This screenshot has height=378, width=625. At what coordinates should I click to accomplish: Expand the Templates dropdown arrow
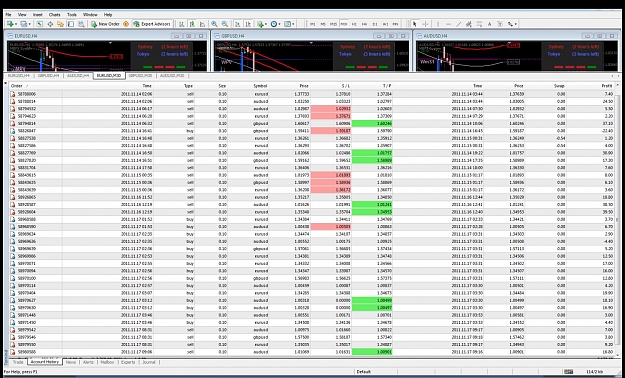coord(293,24)
